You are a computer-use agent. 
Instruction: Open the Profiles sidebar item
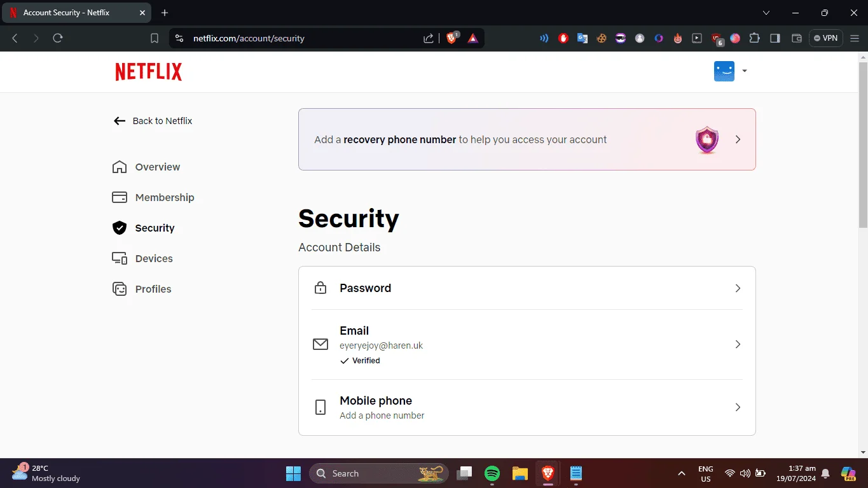(142, 289)
